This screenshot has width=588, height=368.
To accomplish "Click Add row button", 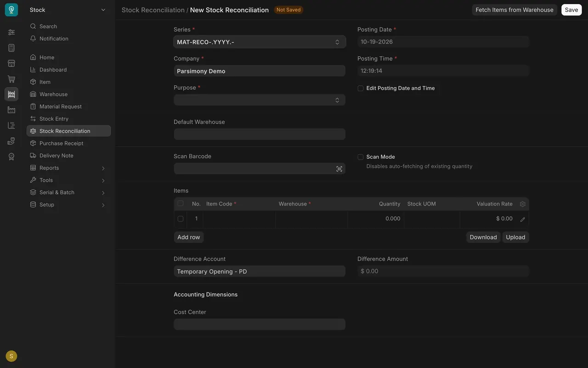I will click(x=189, y=237).
